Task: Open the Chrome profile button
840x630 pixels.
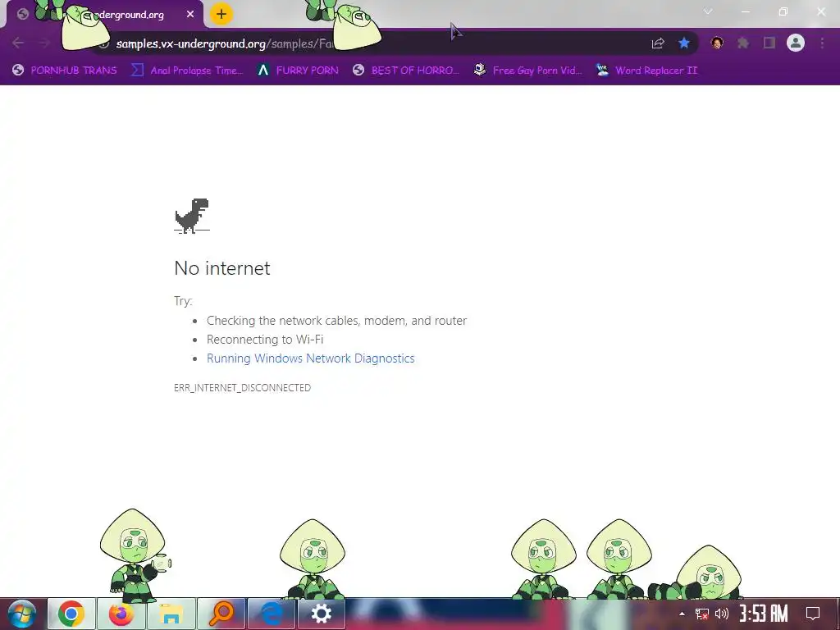Action: 796,43
